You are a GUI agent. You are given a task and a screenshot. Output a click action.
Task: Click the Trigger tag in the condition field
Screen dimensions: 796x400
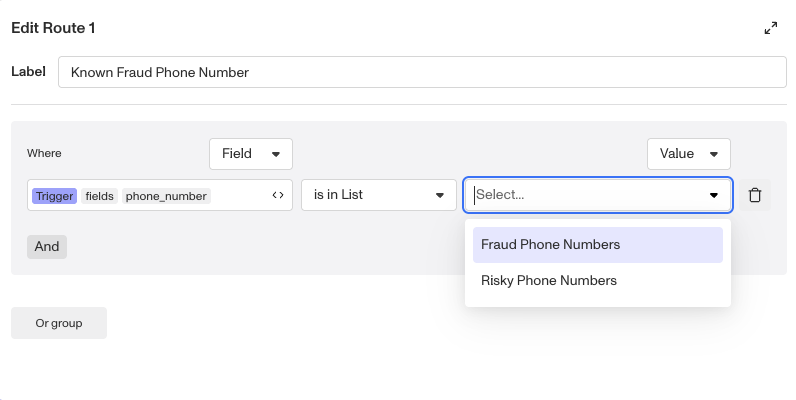54,196
